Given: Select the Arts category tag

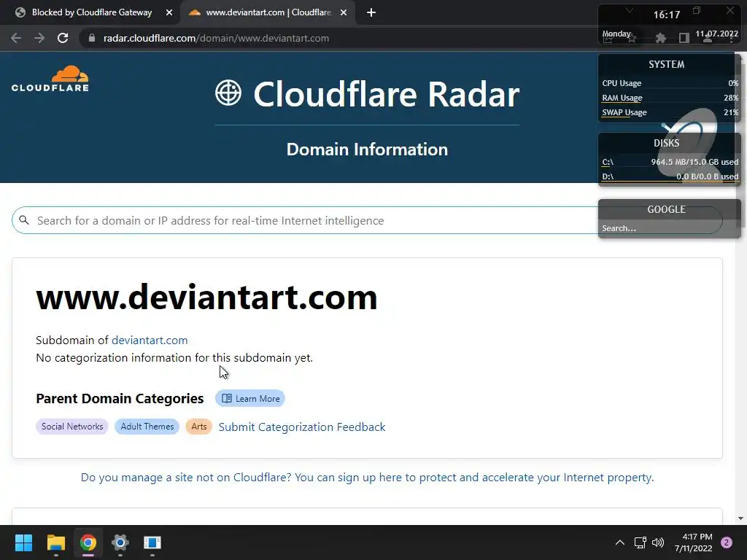Looking at the screenshot, I should tap(198, 427).
